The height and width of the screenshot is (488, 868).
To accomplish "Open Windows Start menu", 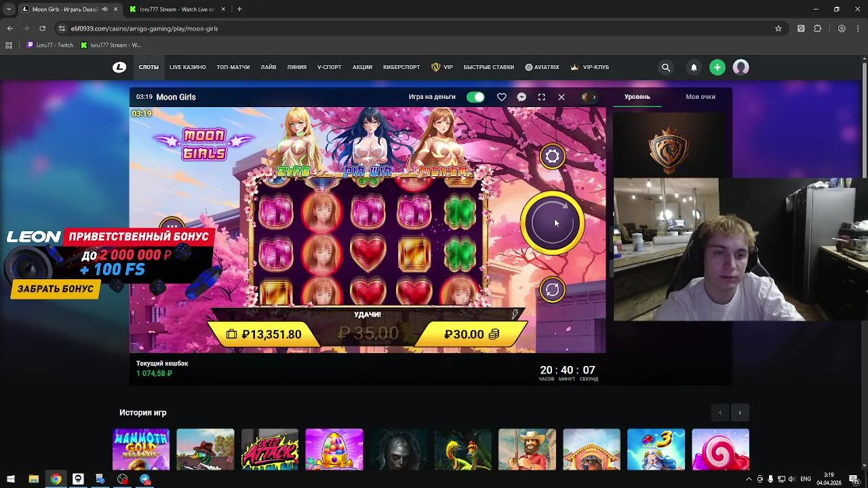I will 10,479.
